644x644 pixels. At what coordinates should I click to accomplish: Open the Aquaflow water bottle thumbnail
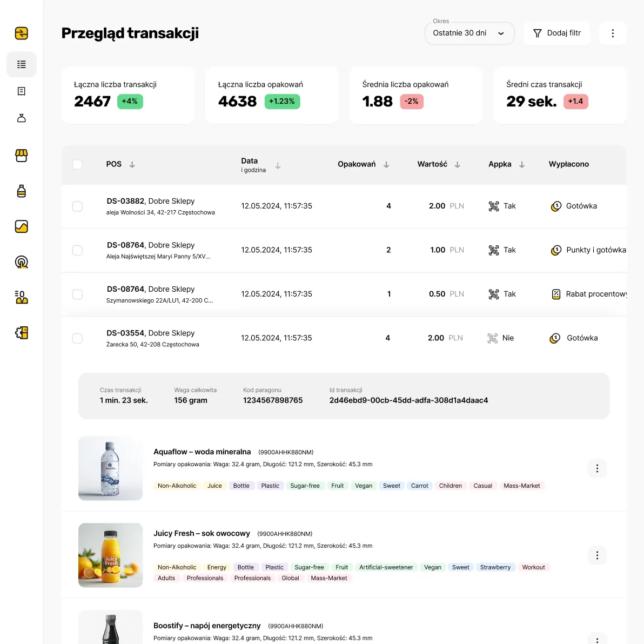[x=110, y=468]
